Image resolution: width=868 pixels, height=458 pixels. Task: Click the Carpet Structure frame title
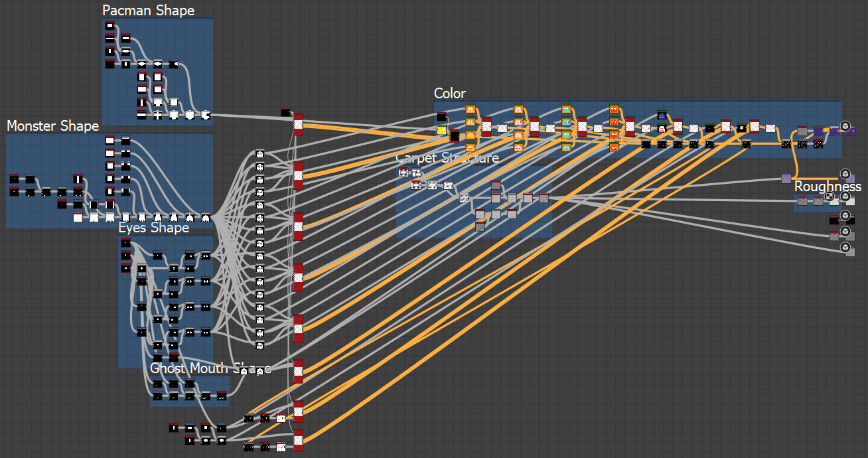(x=447, y=157)
